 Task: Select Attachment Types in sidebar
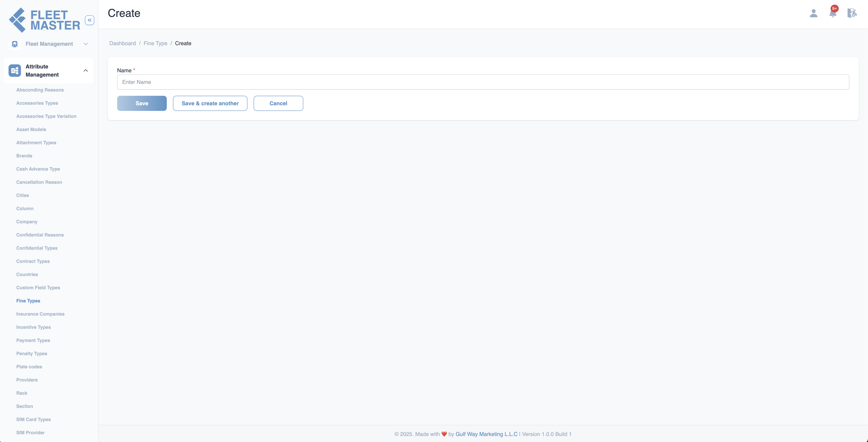[x=36, y=142]
